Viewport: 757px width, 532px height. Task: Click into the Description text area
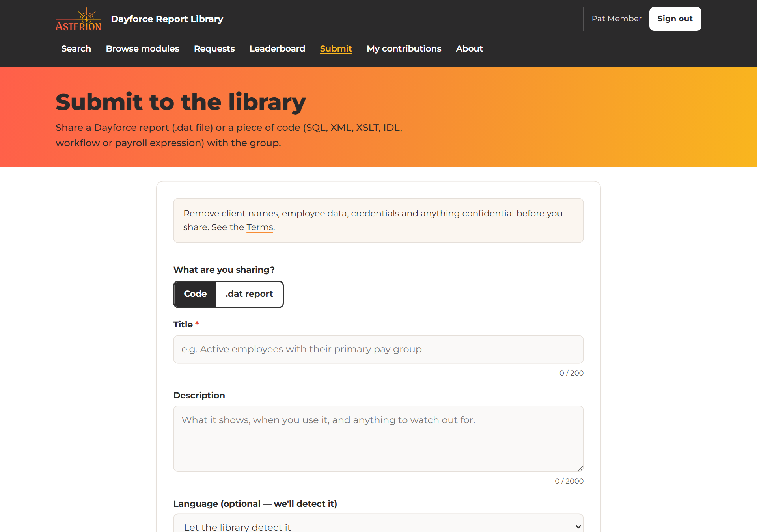(378, 439)
